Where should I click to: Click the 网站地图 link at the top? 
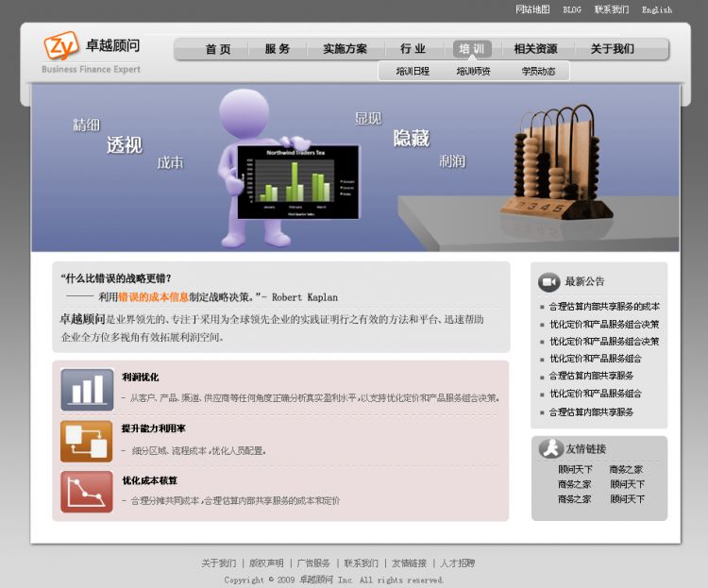point(532,9)
